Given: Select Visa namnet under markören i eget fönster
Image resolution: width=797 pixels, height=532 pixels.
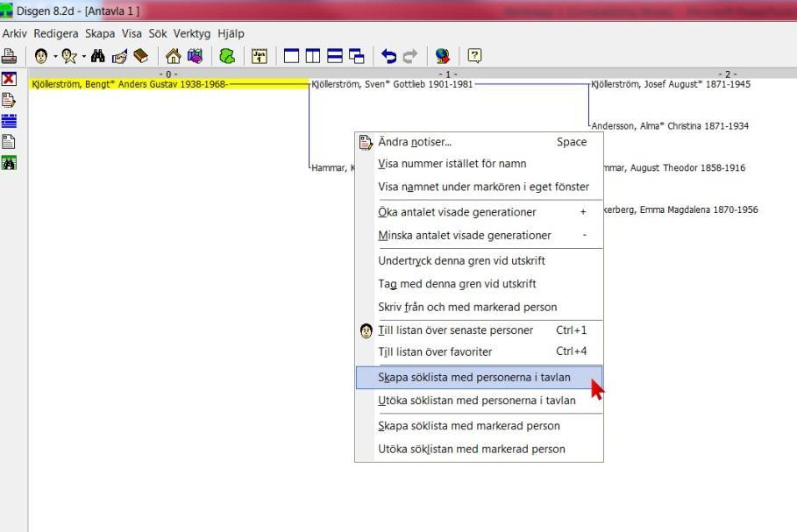Looking at the screenshot, I should (479, 187).
